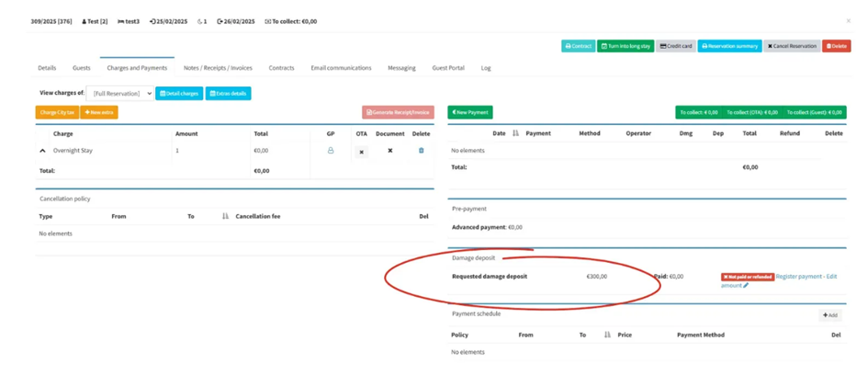This screenshot has width=868, height=387.
Task: Click the Cancellation fee column header
Action: click(x=257, y=216)
